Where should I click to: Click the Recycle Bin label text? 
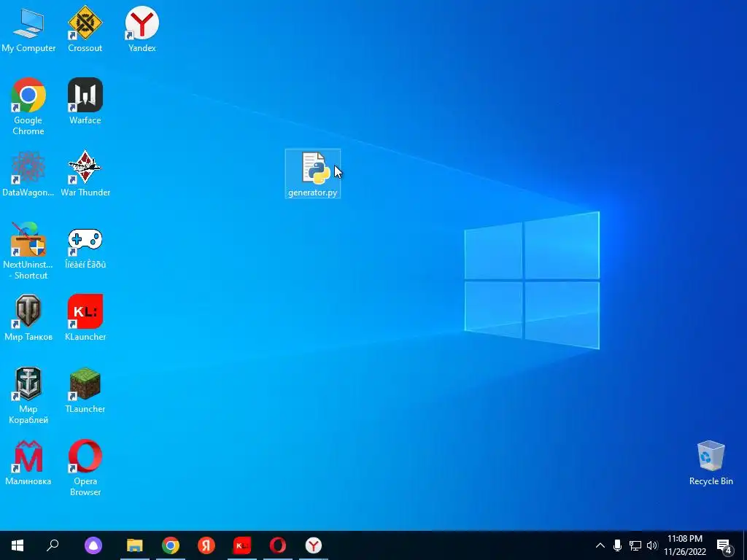click(x=711, y=481)
